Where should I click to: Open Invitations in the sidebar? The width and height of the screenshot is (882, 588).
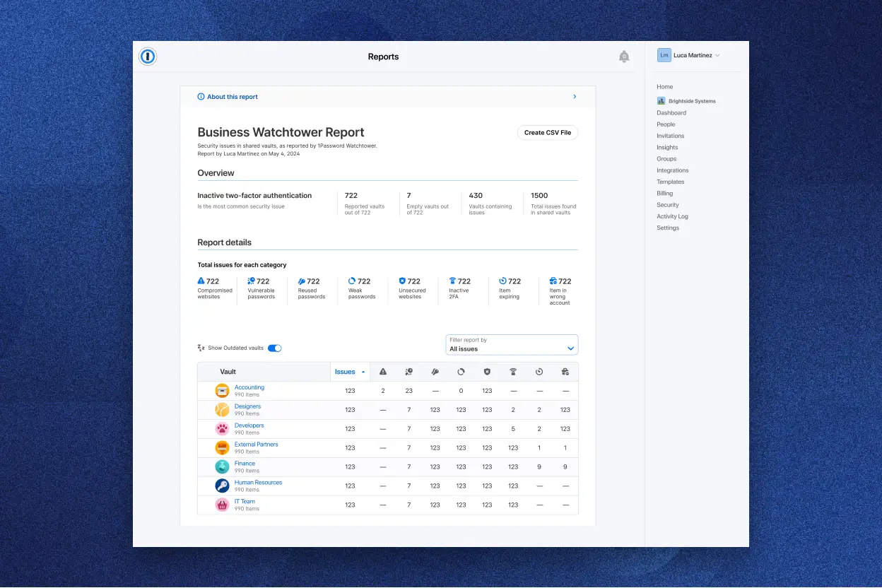[671, 136]
